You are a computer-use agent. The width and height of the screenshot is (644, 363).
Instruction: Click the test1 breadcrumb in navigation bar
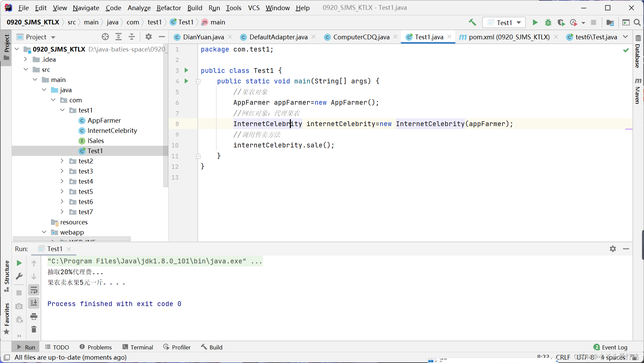(x=154, y=22)
